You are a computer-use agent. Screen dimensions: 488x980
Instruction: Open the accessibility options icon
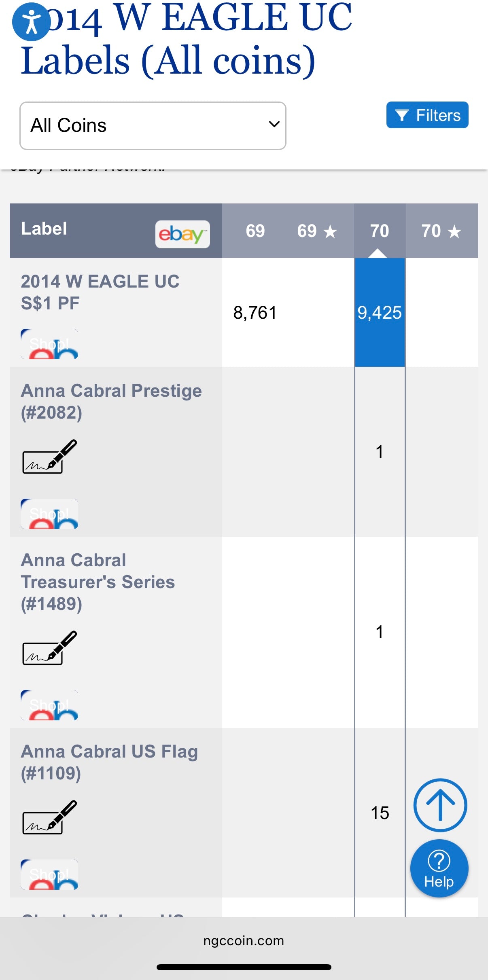pos(31,22)
